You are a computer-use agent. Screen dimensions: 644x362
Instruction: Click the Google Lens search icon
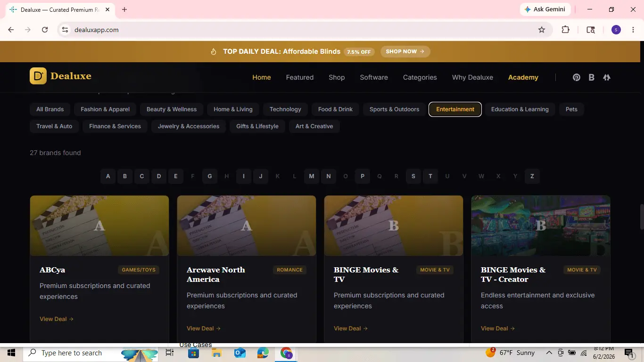click(590, 30)
